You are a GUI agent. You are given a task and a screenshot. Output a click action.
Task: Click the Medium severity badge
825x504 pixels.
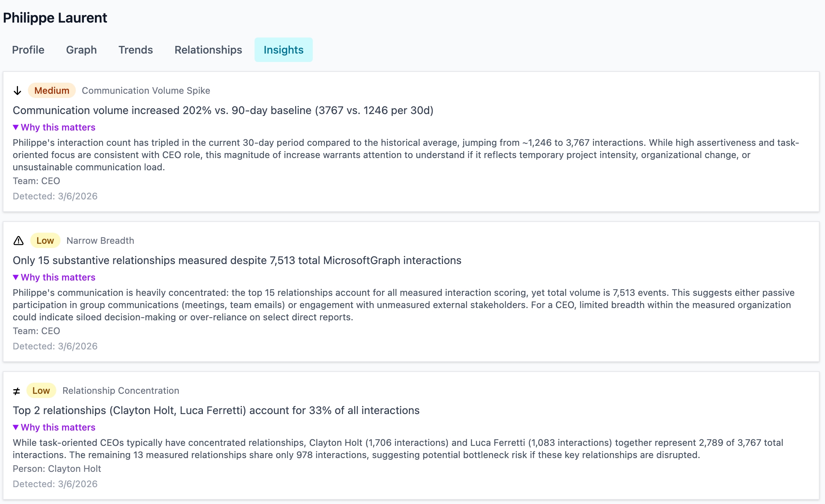pyautogui.click(x=52, y=91)
